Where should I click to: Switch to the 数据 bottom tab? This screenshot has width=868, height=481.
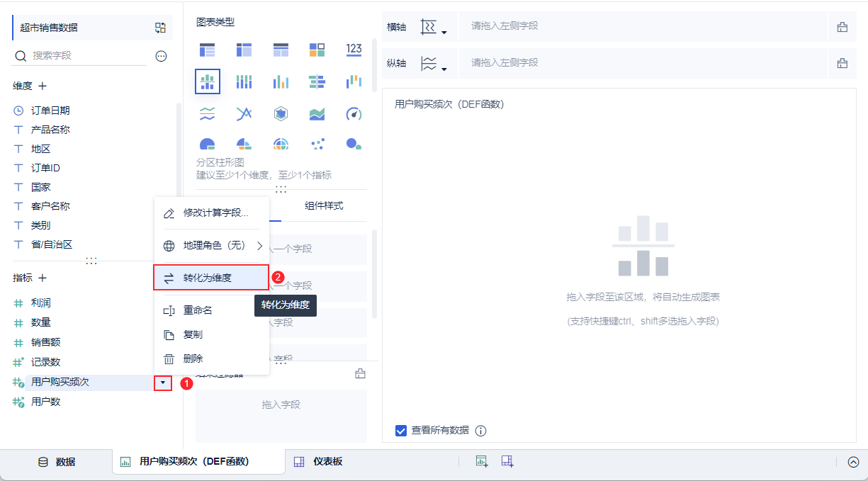click(57, 462)
